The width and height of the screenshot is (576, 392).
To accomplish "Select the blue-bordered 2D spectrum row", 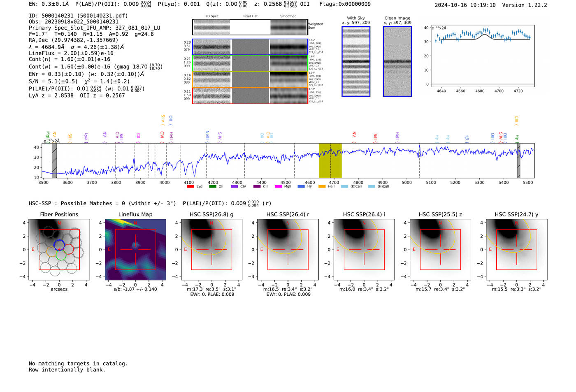I will pyautogui.click(x=250, y=47).
